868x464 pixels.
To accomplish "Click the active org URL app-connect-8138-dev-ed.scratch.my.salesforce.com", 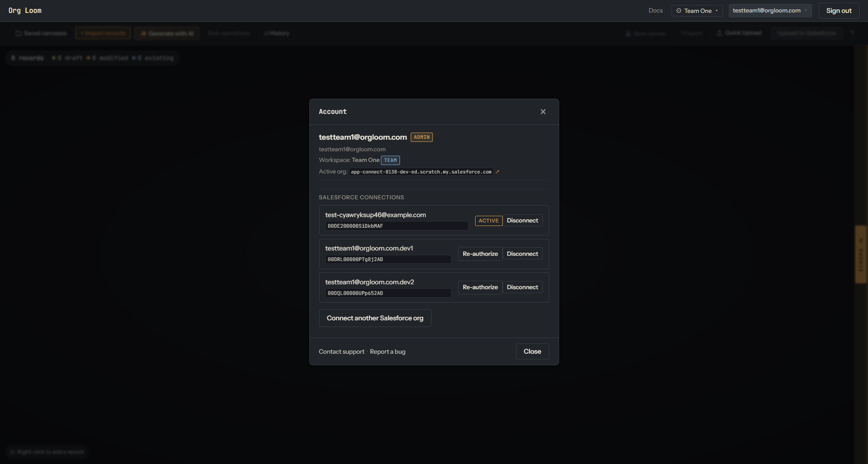I will [x=421, y=172].
